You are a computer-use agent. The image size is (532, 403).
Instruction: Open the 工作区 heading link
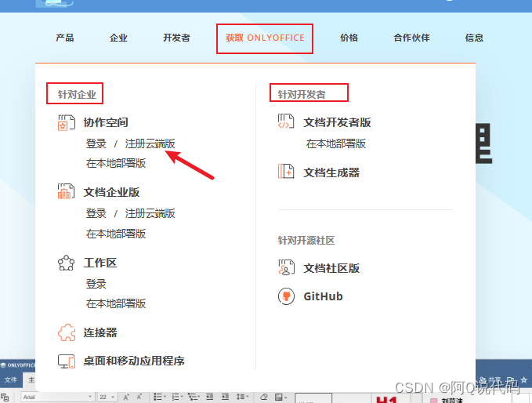point(100,263)
